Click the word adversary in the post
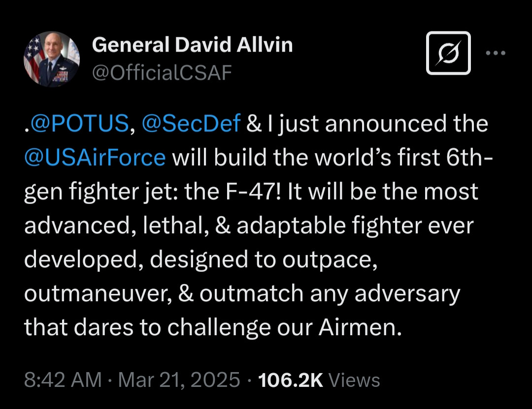The image size is (532, 409). (x=407, y=294)
